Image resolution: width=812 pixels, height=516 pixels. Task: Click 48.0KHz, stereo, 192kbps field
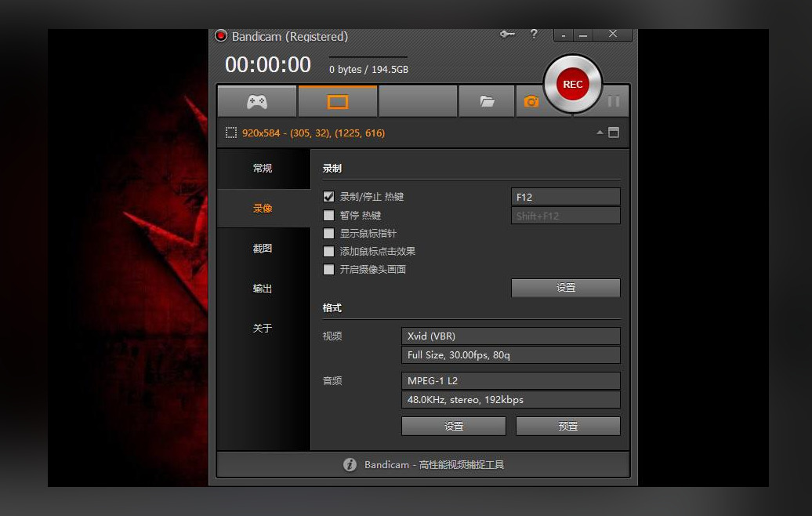coord(510,399)
